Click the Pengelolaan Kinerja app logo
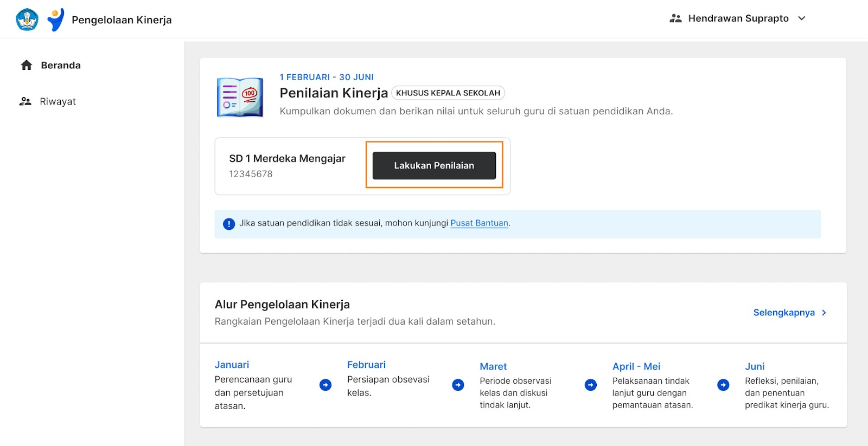 [55, 20]
